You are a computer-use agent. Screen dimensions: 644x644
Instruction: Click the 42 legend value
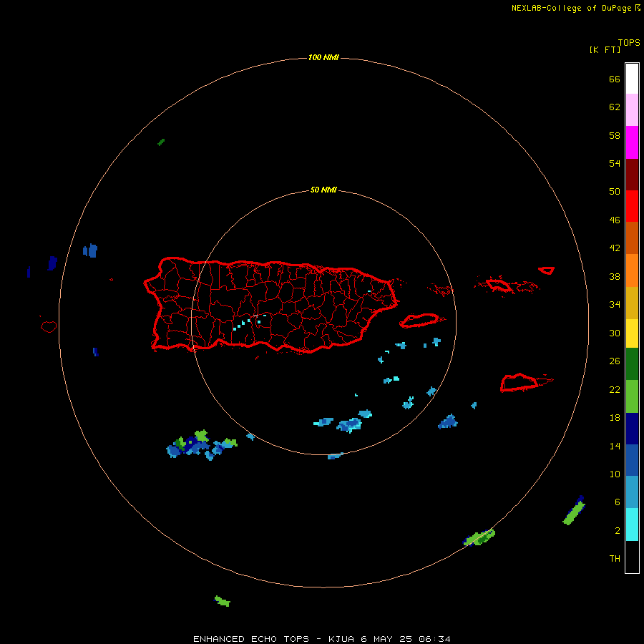click(615, 248)
